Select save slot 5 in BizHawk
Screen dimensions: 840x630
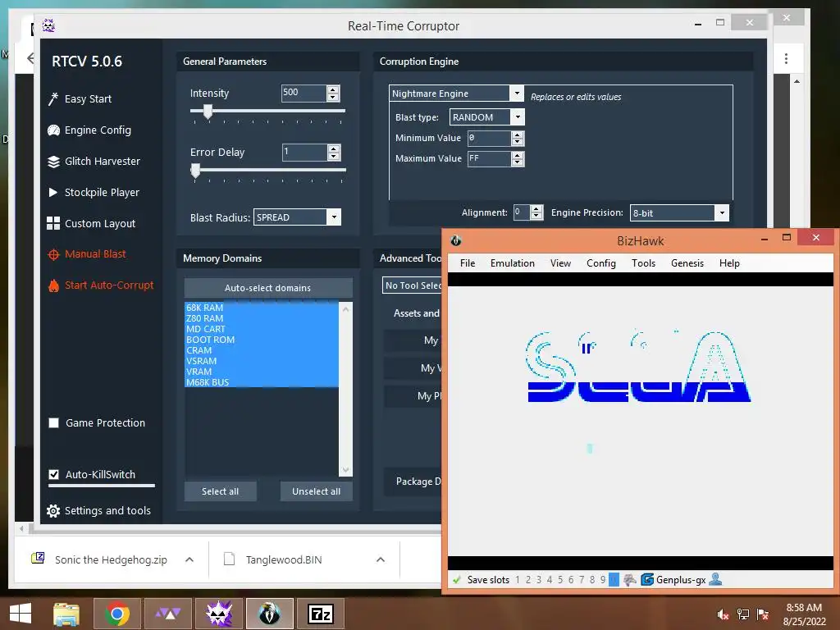pos(559,580)
